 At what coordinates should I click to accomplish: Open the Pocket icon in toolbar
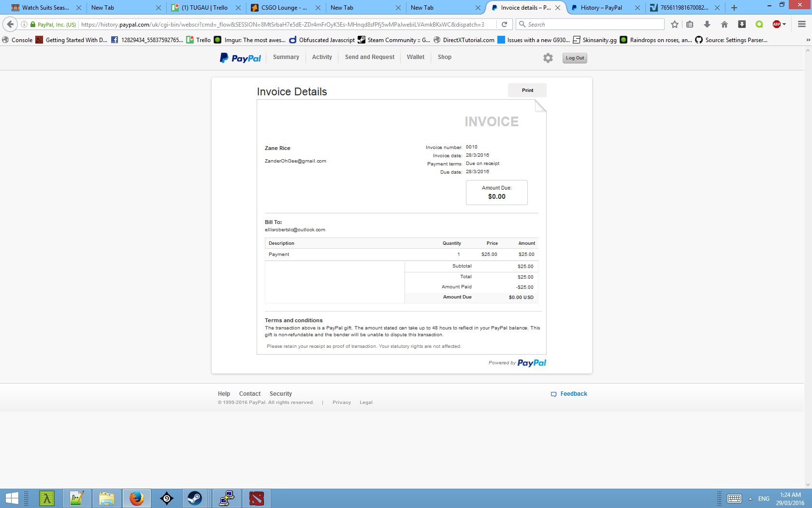point(742,24)
